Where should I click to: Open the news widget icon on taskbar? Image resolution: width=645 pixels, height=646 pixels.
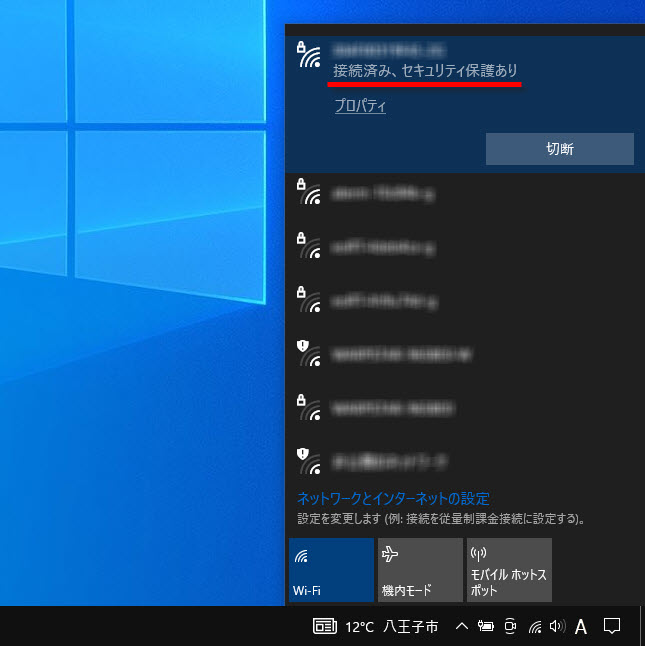tap(325, 627)
